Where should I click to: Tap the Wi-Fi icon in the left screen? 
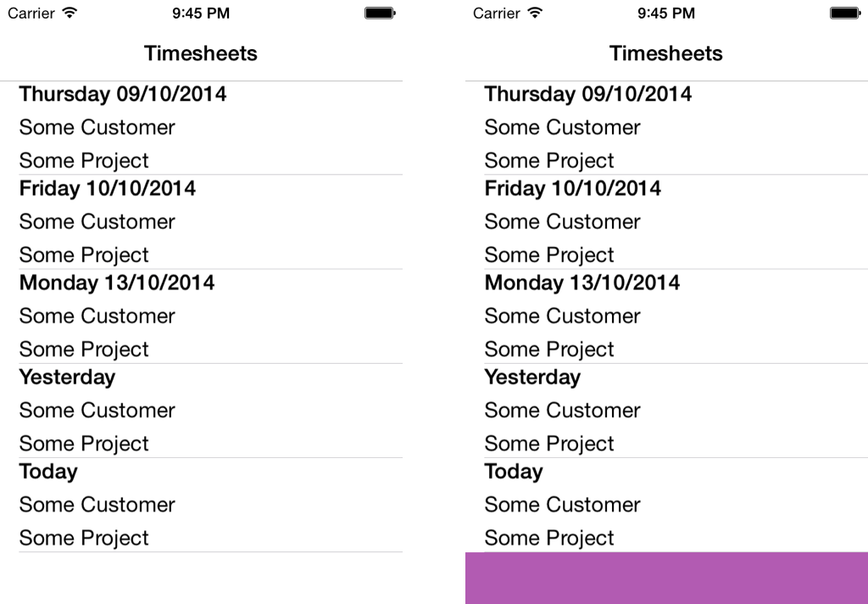click(70, 13)
